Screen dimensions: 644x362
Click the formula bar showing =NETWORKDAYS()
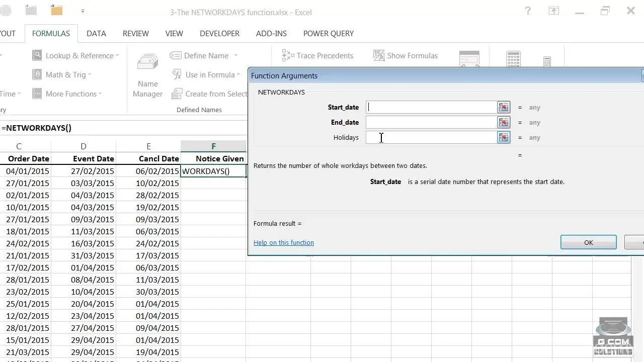(x=123, y=128)
